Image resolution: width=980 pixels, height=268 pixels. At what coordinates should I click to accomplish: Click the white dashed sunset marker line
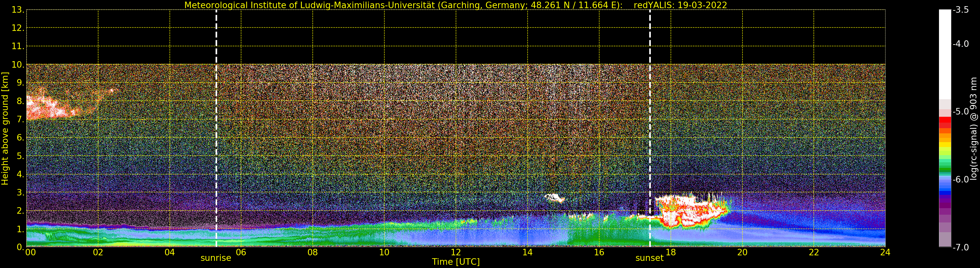point(650,128)
